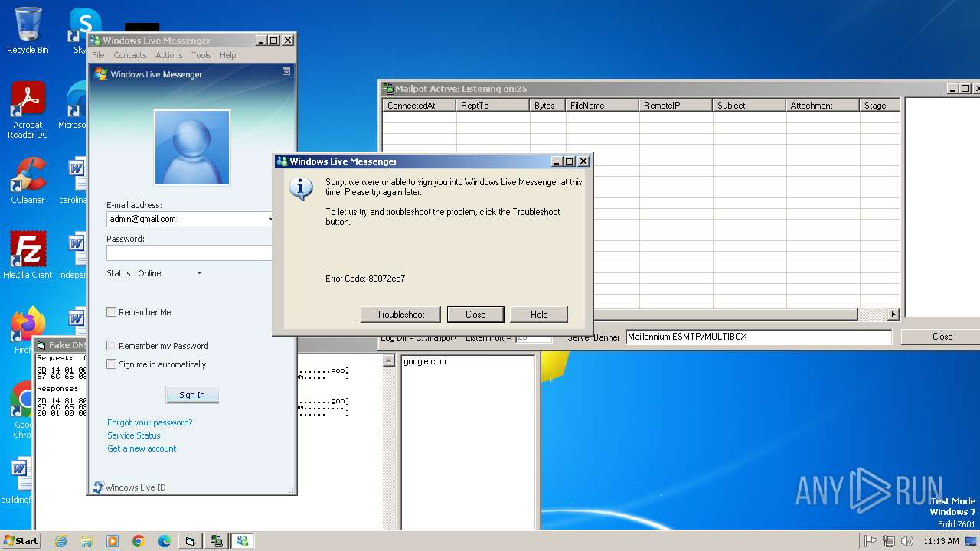Image resolution: width=980 pixels, height=551 pixels.
Task: Click the error dialog title bar icon
Action: pos(282,161)
